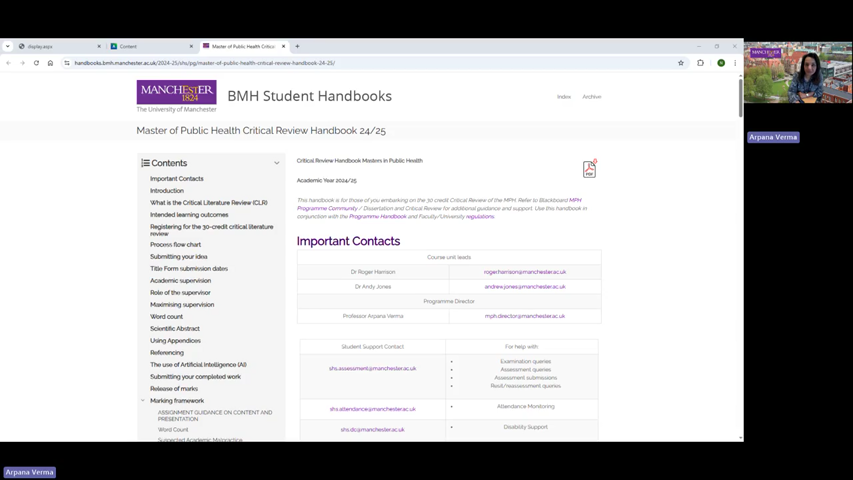853x480 pixels.
Task: Download the handbook PDF icon
Action: coord(589,169)
